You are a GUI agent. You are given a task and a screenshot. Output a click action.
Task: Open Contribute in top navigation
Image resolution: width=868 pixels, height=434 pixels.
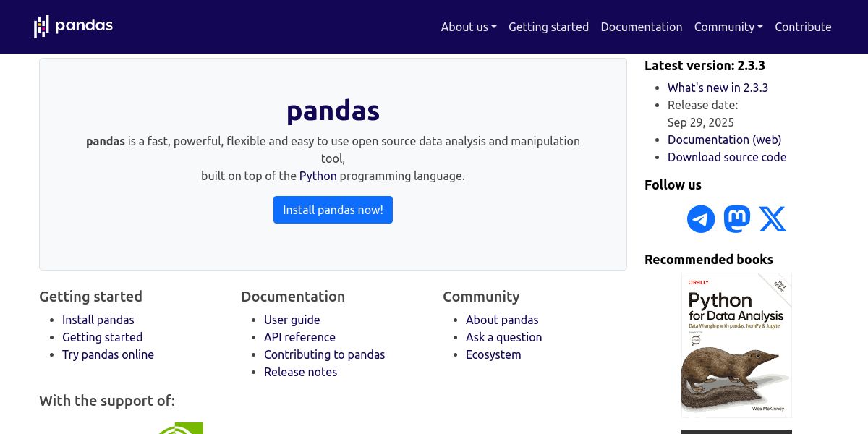click(x=803, y=27)
